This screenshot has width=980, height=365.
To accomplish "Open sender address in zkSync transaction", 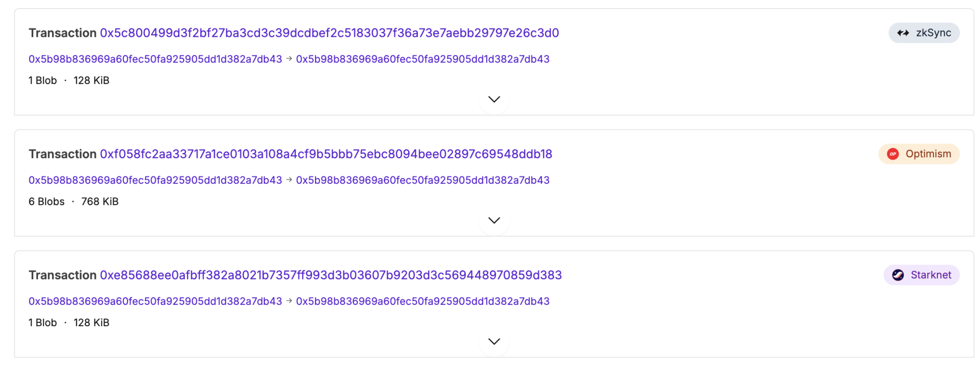I will tap(155, 59).
